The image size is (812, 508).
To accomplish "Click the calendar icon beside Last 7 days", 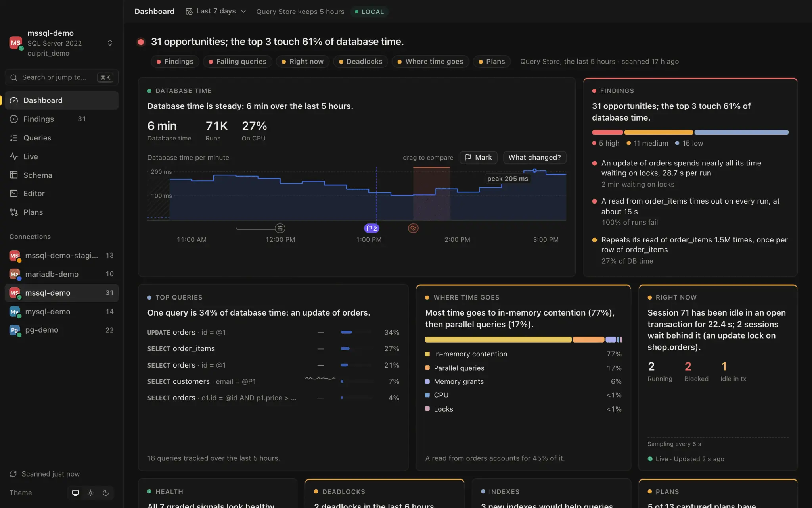I will tap(189, 12).
